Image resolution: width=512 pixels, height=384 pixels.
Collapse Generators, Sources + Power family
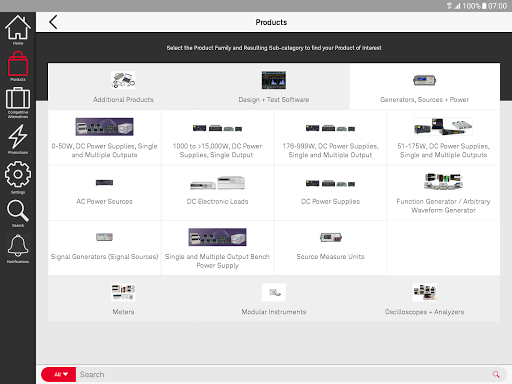pyautogui.click(x=425, y=86)
